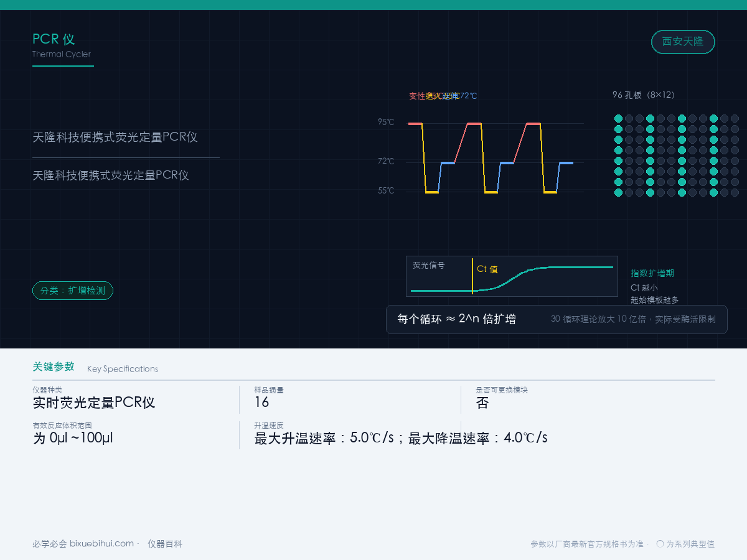Click the 95℃ axis label
Screen dimensions: 747x560
click(386, 123)
